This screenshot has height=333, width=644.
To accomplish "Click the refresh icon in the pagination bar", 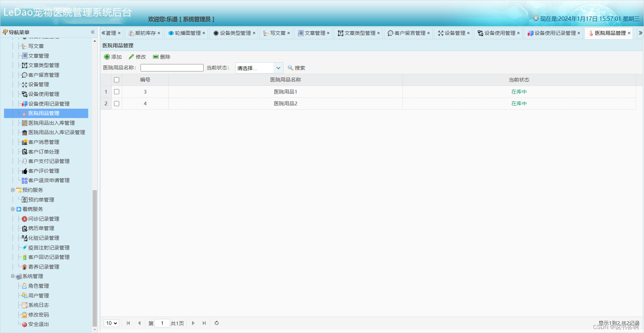I will (x=216, y=323).
